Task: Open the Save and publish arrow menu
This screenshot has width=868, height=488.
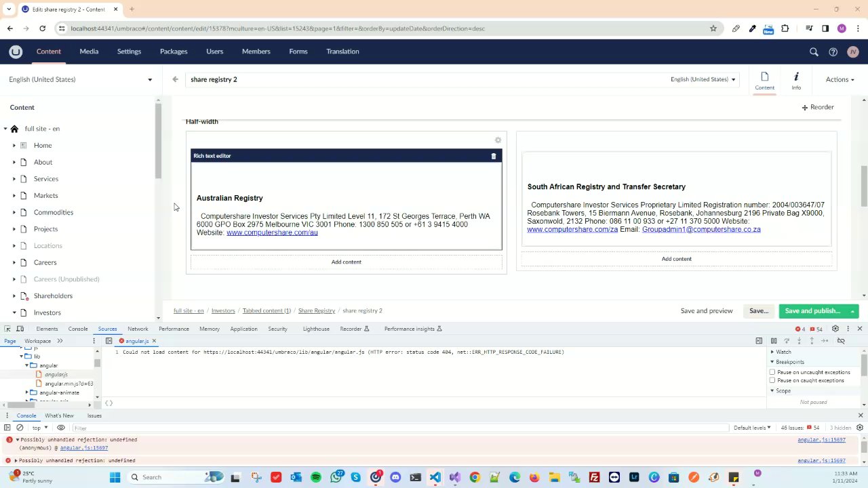Action: (852, 311)
